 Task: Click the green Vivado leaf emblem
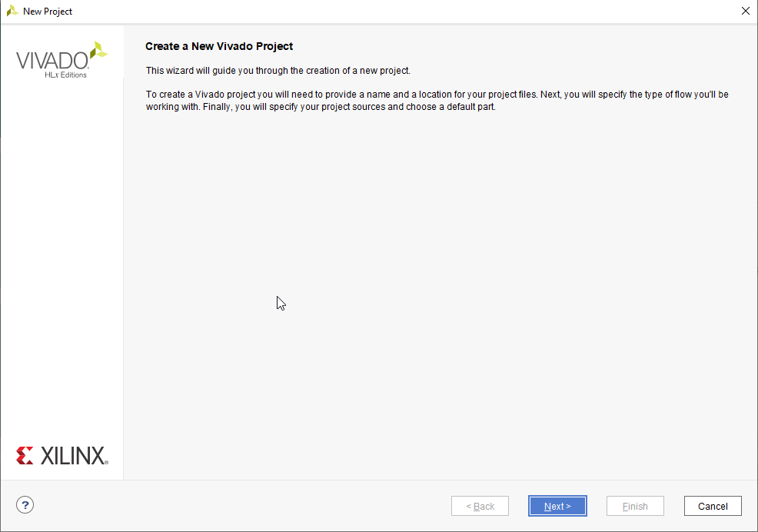(x=98, y=51)
